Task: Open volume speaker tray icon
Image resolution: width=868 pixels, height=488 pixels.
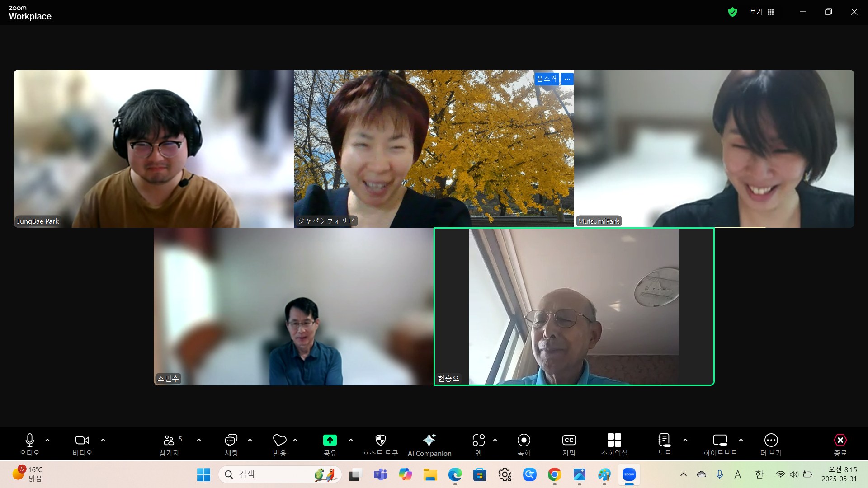Action: coord(794,474)
